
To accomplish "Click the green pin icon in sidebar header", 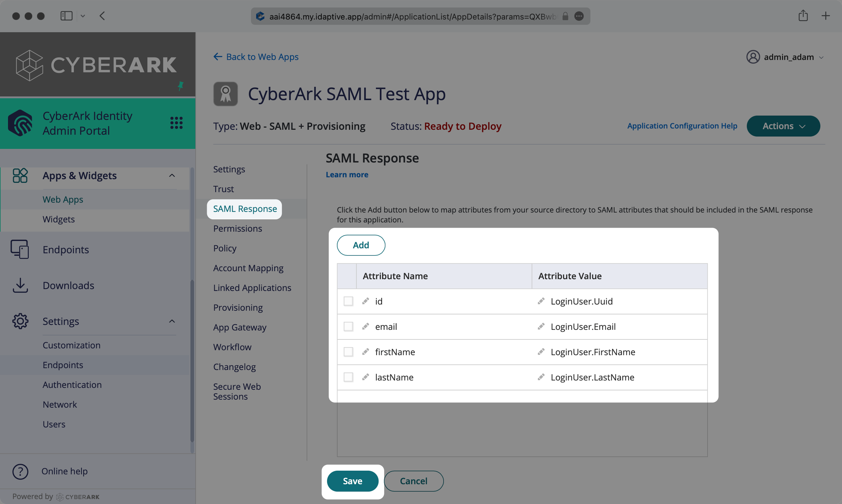I will click(180, 86).
